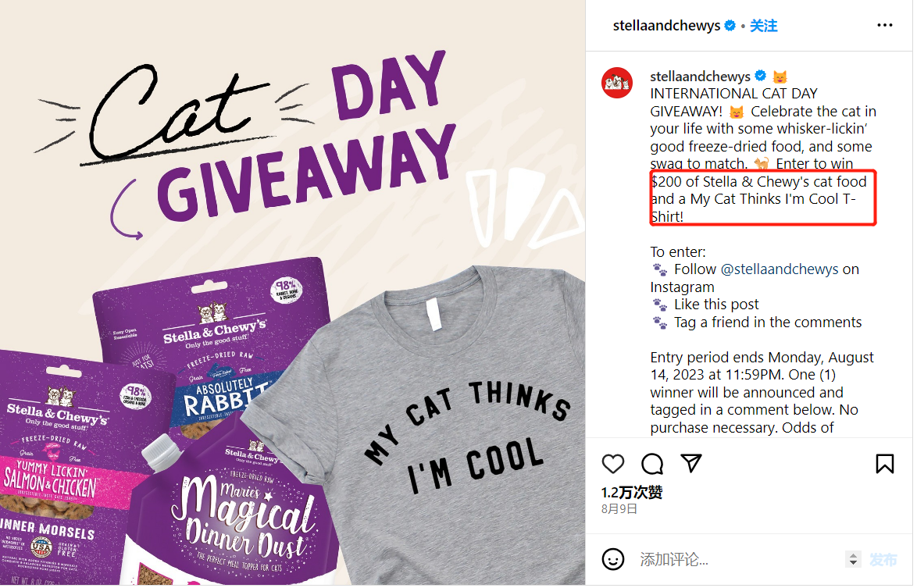Like the post with the heart icon
917x588 pixels.
(x=613, y=464)
